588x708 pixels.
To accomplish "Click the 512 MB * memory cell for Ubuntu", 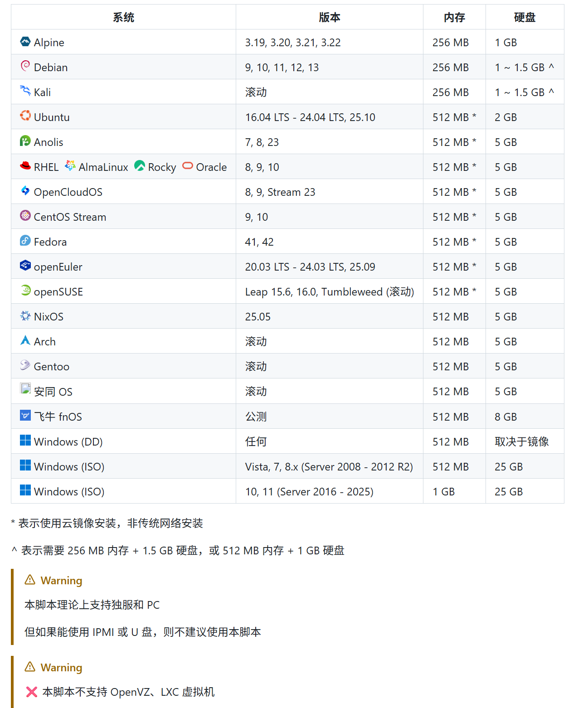I will (x=454, y=117).
